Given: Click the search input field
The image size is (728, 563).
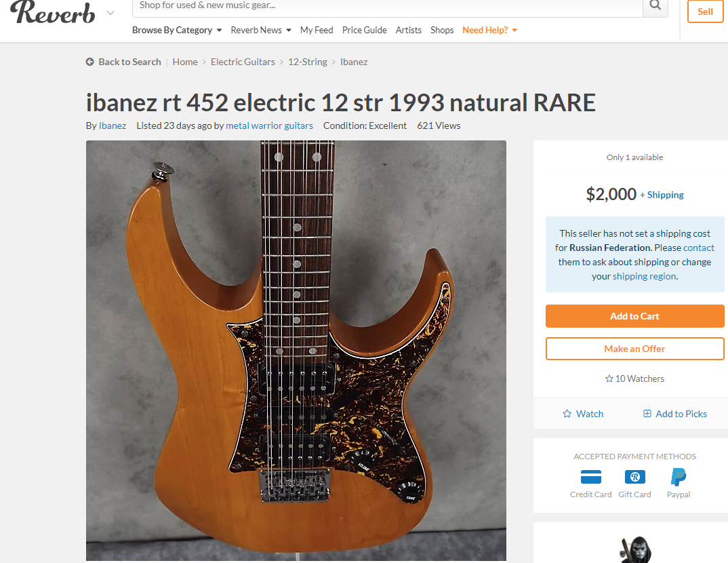Looking at the screenshot, I should click(x=387, y=6).
